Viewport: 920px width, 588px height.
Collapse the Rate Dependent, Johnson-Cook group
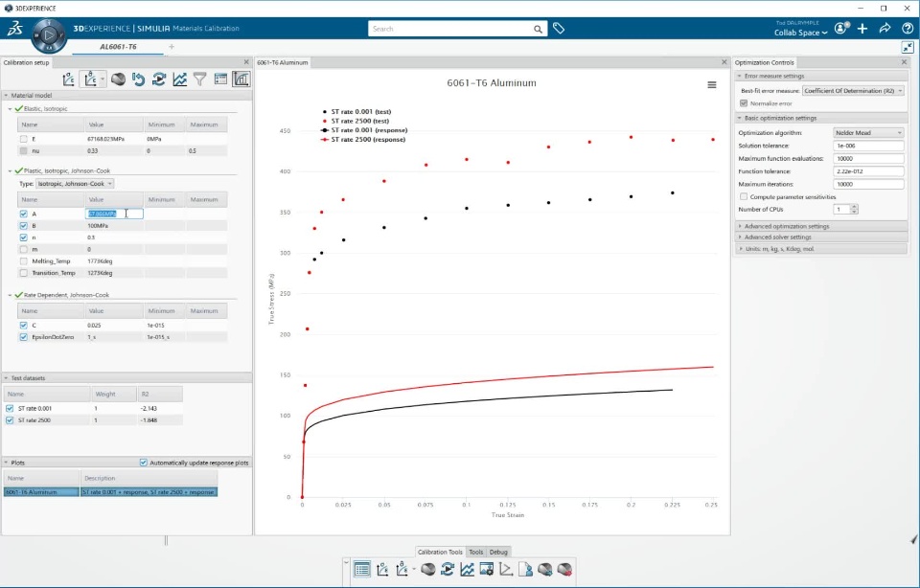[10, 295]
